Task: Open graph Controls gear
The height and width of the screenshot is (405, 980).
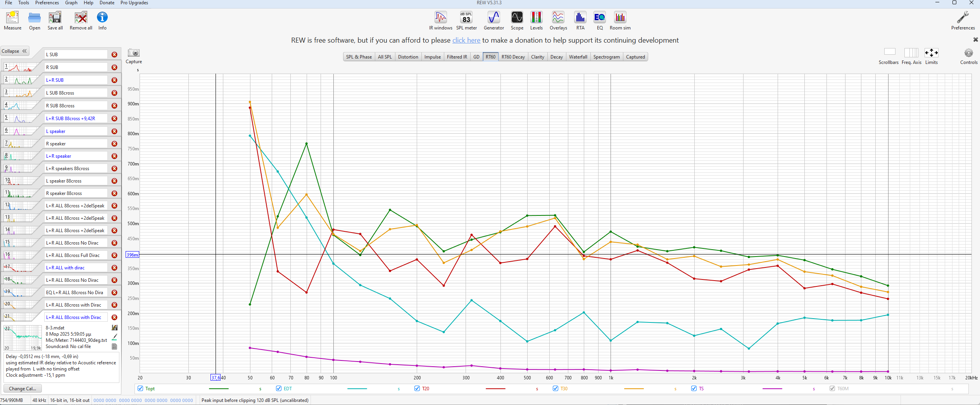Action: [x=968, y=53]
